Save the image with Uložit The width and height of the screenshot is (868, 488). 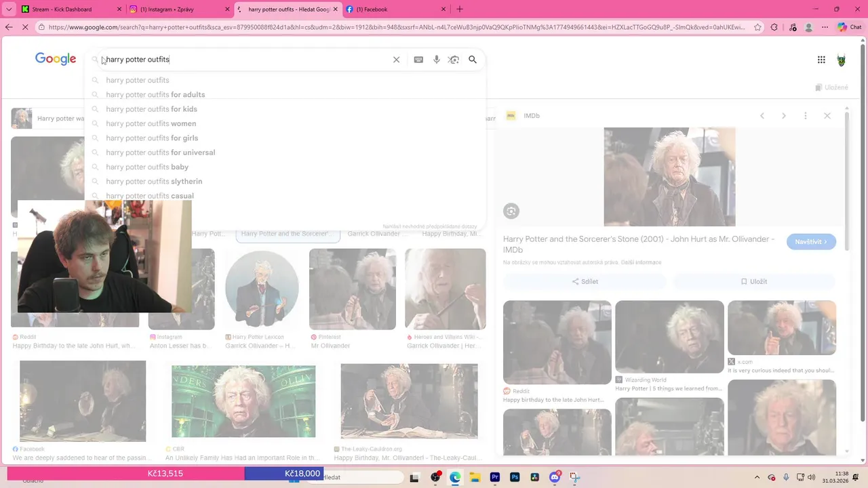[x=754, y=281]
